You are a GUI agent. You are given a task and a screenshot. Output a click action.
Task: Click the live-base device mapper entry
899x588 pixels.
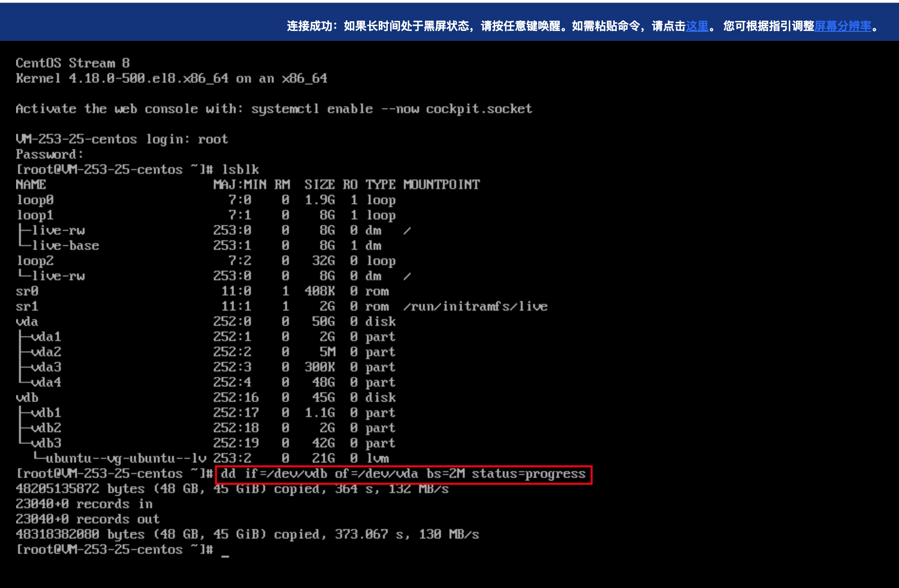click(65, 246)
